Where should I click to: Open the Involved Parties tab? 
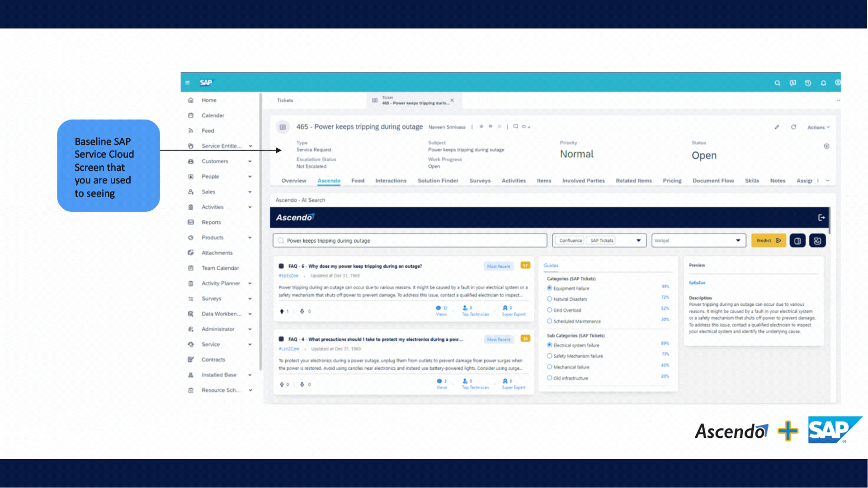click(x=583, y=181)
